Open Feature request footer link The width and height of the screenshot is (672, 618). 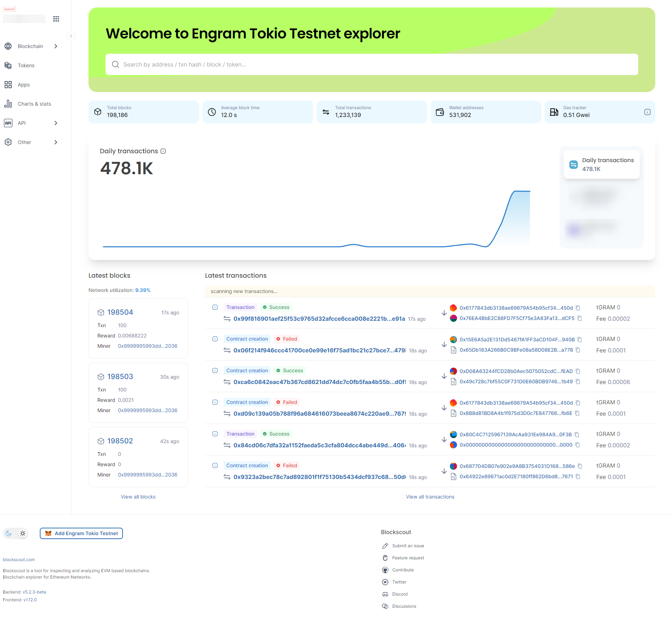(x=408, y=558)
